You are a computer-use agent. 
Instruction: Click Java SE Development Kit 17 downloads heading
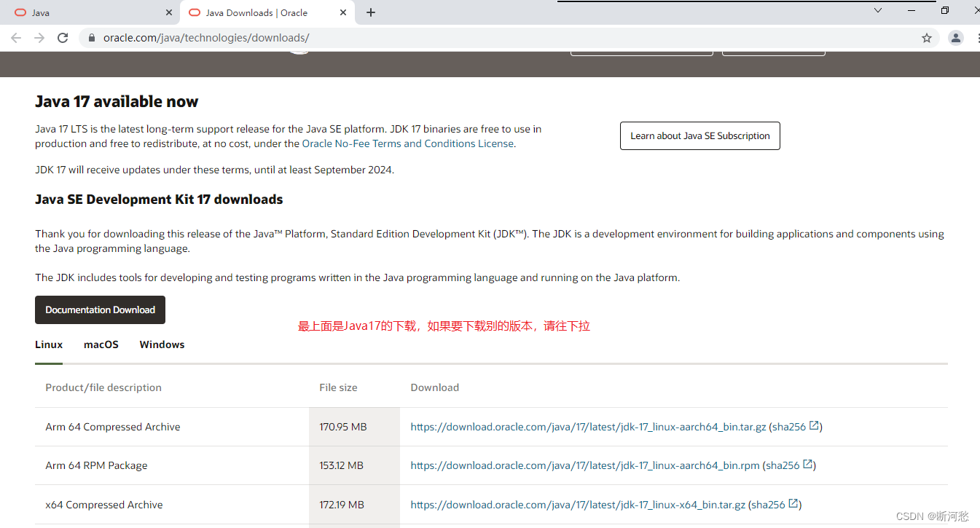click(159, 199)
